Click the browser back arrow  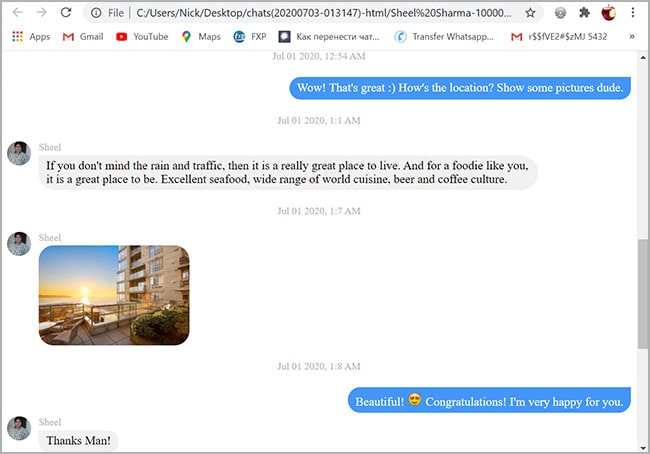pyautogui.click(x=18, y=12)
